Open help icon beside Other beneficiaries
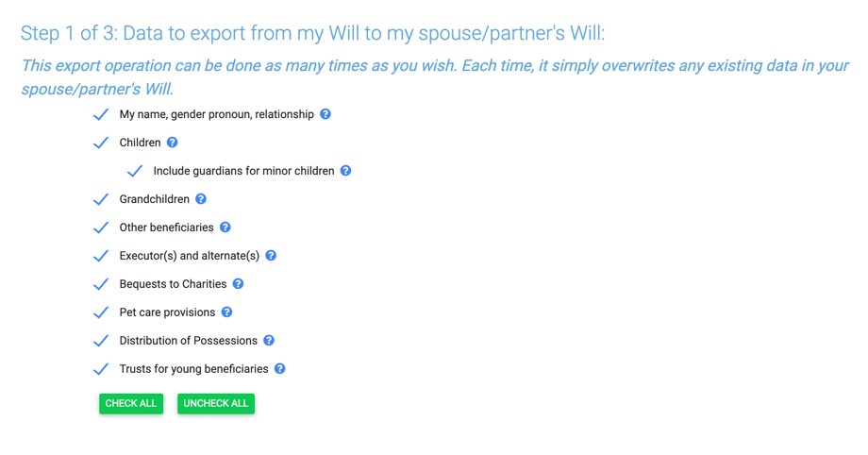Viewport: 868px width, 455px height. click(x=225, y=227)
